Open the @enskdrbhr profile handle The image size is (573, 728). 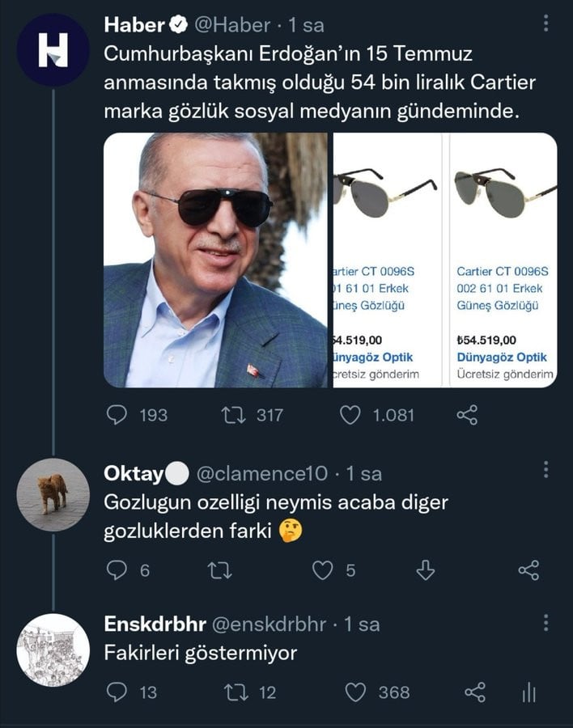tap(269, 624)
